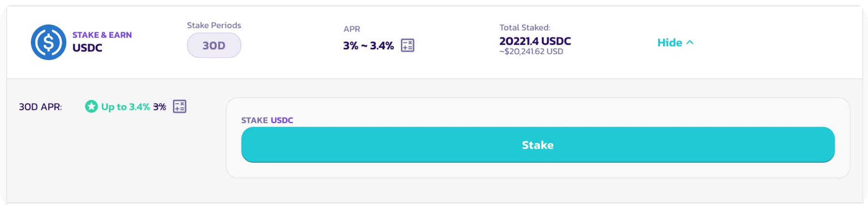
Task: Collapse the pool with the up chevron
Action: 690,43
